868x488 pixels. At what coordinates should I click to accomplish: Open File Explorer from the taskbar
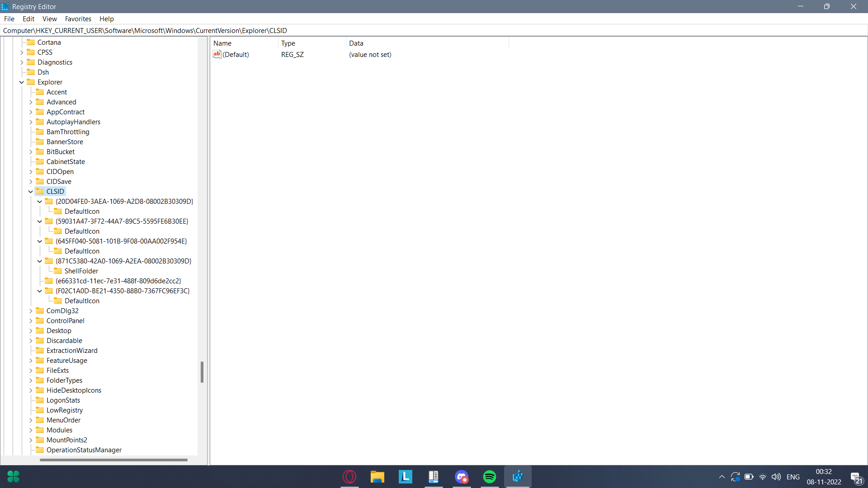click(377, 477)
